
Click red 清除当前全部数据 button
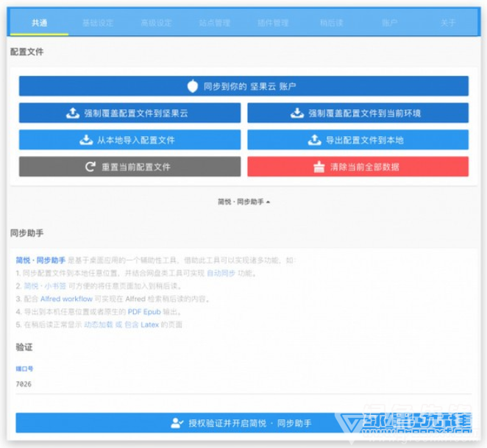click(x=358, y=167)
